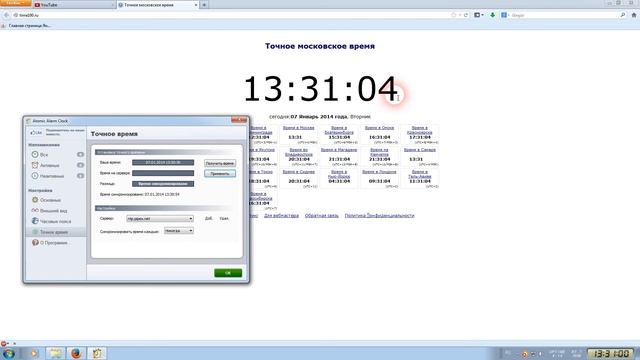Open the Время в Самаре link
The image size is (640, 360).
(x=420, y=150)
